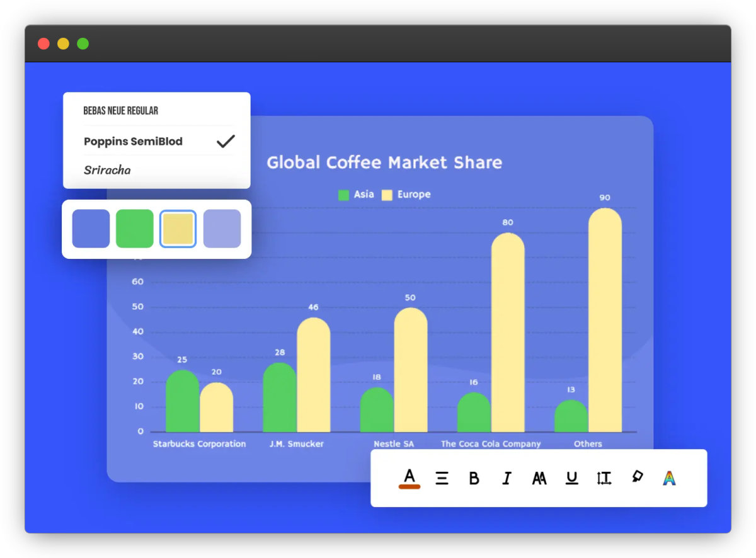Choose the green color swatch
This screenshot has width=756, height=558.
[x=135, y=229]
